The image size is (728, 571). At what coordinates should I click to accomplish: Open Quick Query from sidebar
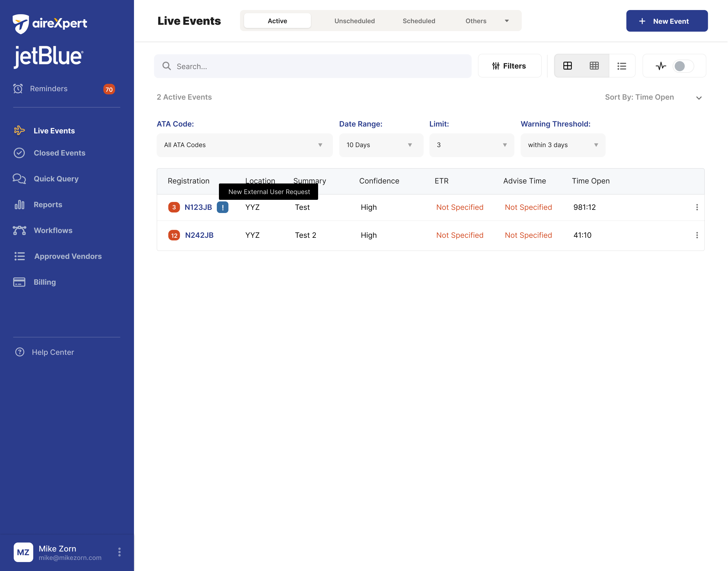tap(56, 178)
